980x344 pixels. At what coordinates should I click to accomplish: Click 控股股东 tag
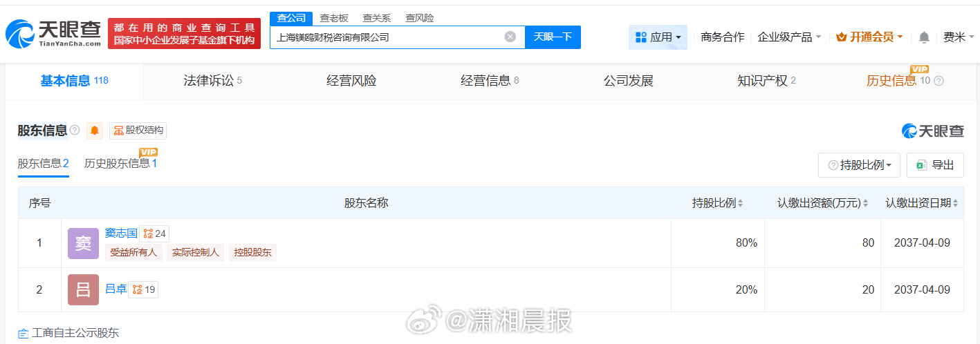pyautogui.click(x=252, y=252)
